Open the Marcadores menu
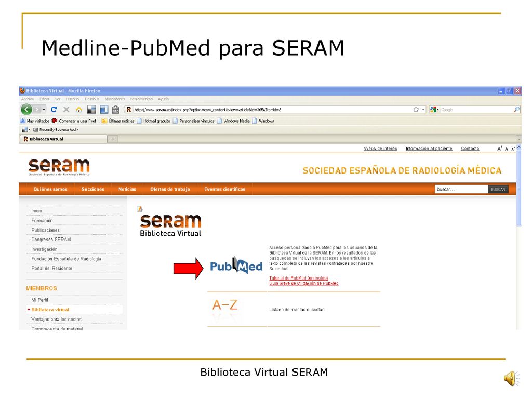The image size is (532, 399). [115, 99]
